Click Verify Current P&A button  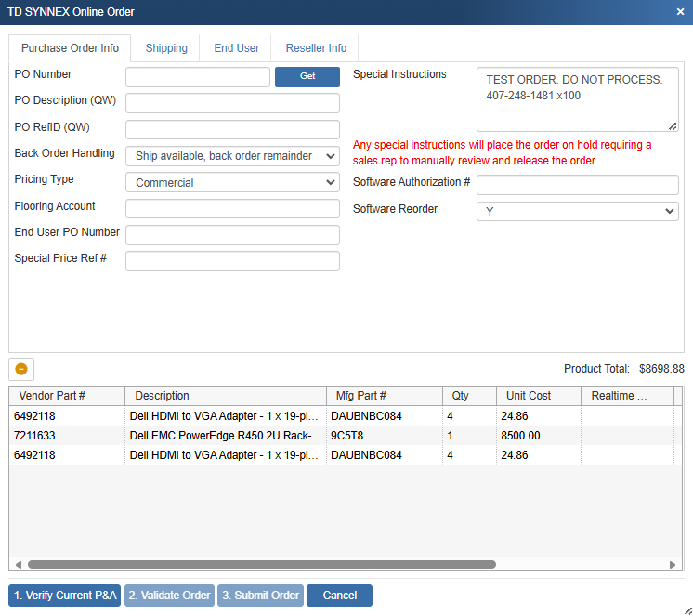65,596
